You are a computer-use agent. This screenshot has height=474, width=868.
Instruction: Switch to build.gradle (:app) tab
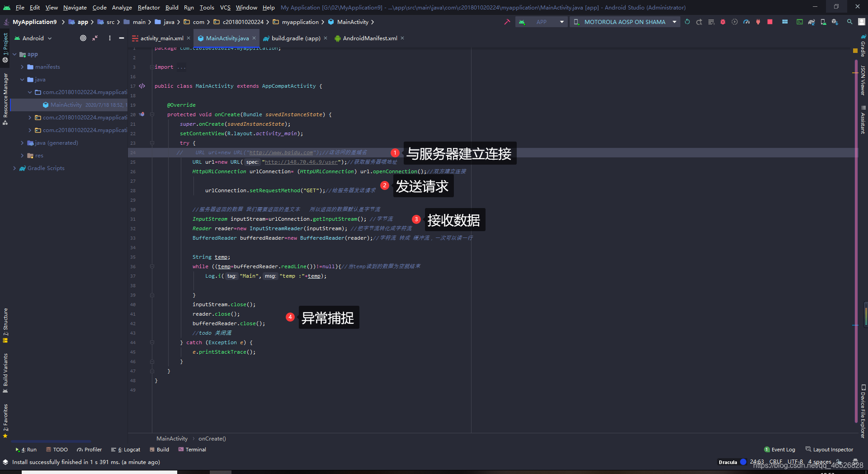tap(296, 38)
